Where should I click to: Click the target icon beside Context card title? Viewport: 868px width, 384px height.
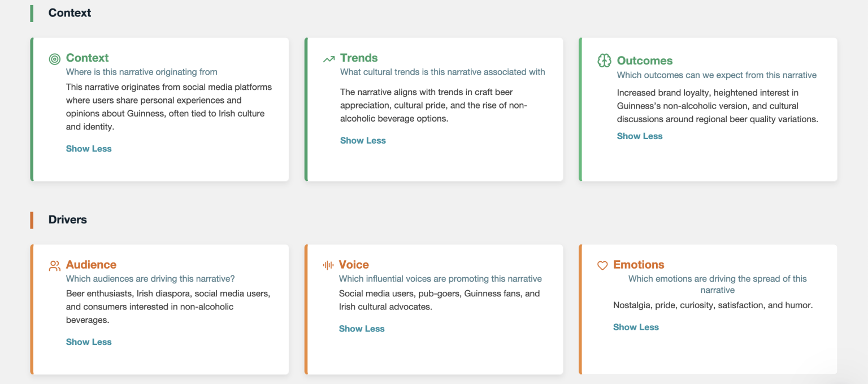tap(55, 59)
